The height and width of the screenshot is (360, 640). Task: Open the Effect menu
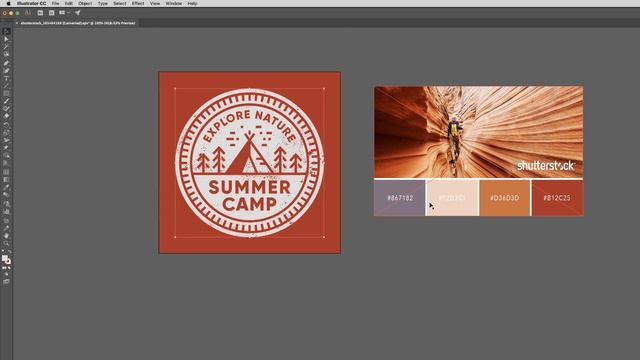coord(138,3)
